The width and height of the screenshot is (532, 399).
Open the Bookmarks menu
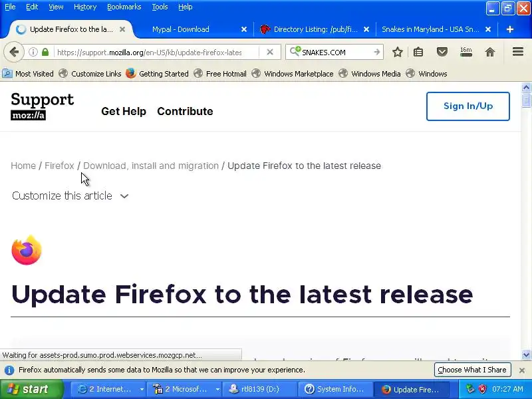point(124,7)
